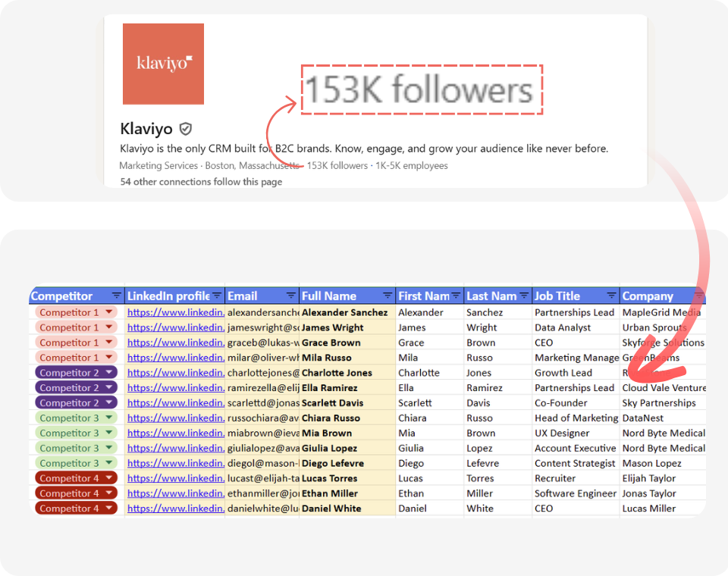Viewport: 728px width, 576px height.
Task: Open LinkedIn link for Mila Russo
Action: tap(176, 358)
